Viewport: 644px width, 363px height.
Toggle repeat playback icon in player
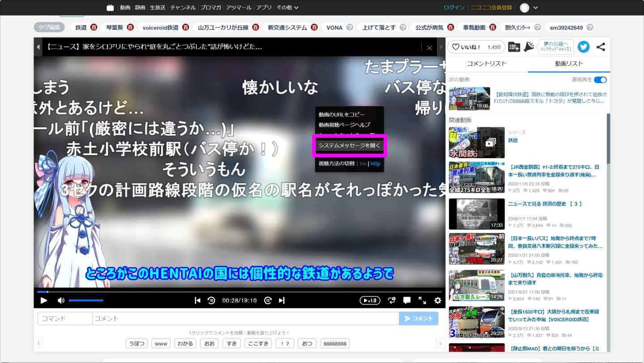coord(392,300)
